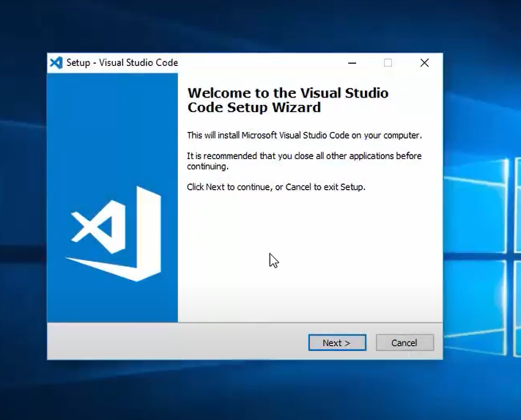Viewport: 521px width, 420px height.
Task: Minimize the Setup window
Action: (x=352, y=63)
